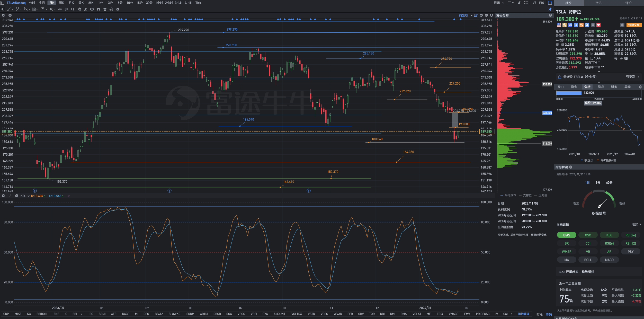Collapse indicator details via 收起

[x=637, y=225]
